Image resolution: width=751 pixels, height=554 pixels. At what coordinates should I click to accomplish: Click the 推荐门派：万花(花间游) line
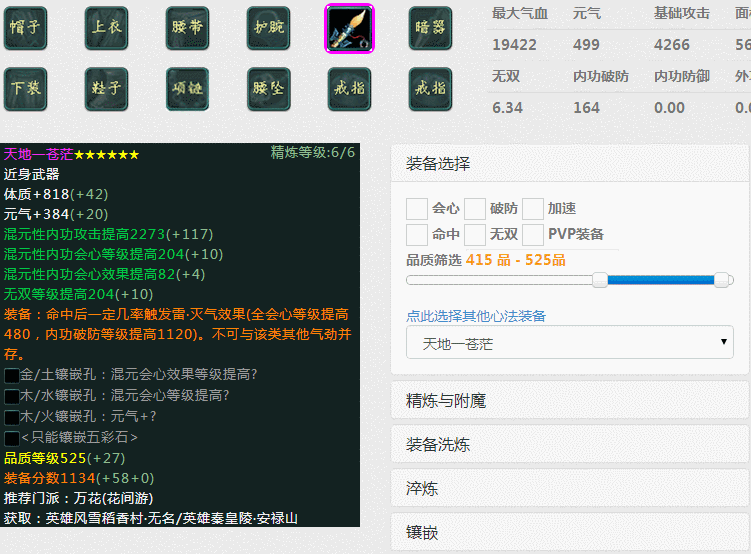point(78,498)
